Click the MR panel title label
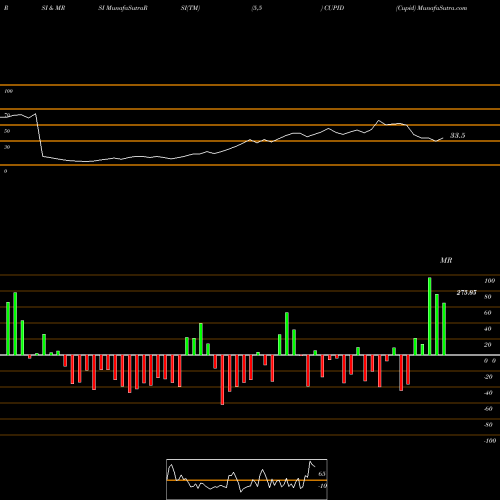500x500 pixels. tap(446, 260)
